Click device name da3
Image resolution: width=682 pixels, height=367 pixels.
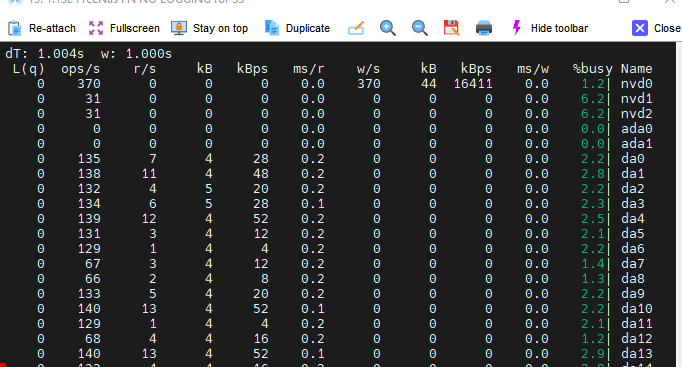pyautogui.click(x=632, y=204)
